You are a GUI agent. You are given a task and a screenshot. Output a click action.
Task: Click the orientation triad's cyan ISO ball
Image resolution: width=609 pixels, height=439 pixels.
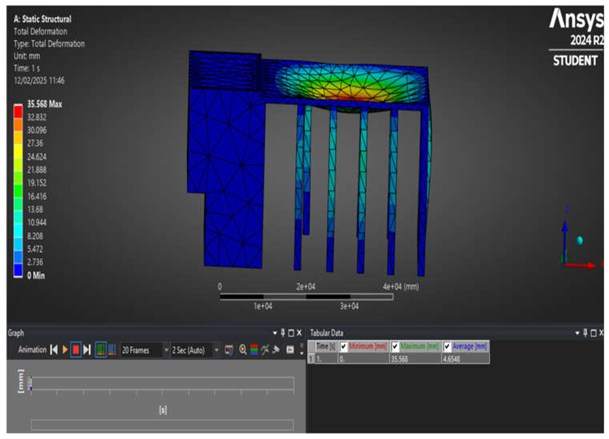click(x=579, y=240)
